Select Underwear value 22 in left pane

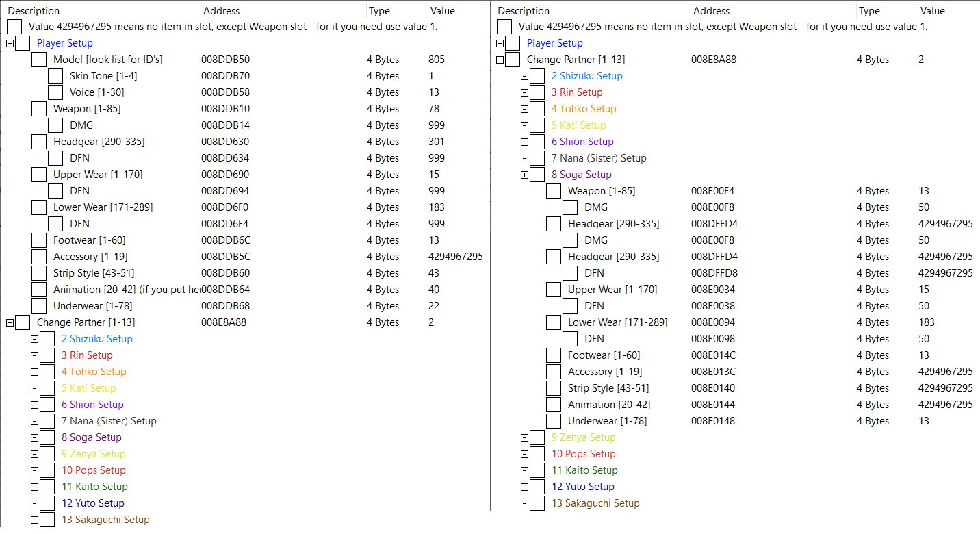point(434,306)
